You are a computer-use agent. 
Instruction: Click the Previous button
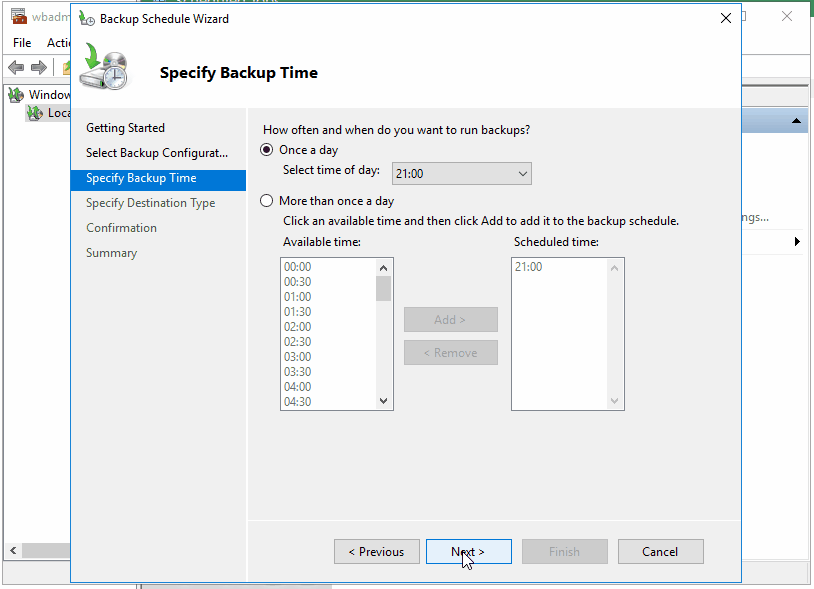[x=376, y=551]
